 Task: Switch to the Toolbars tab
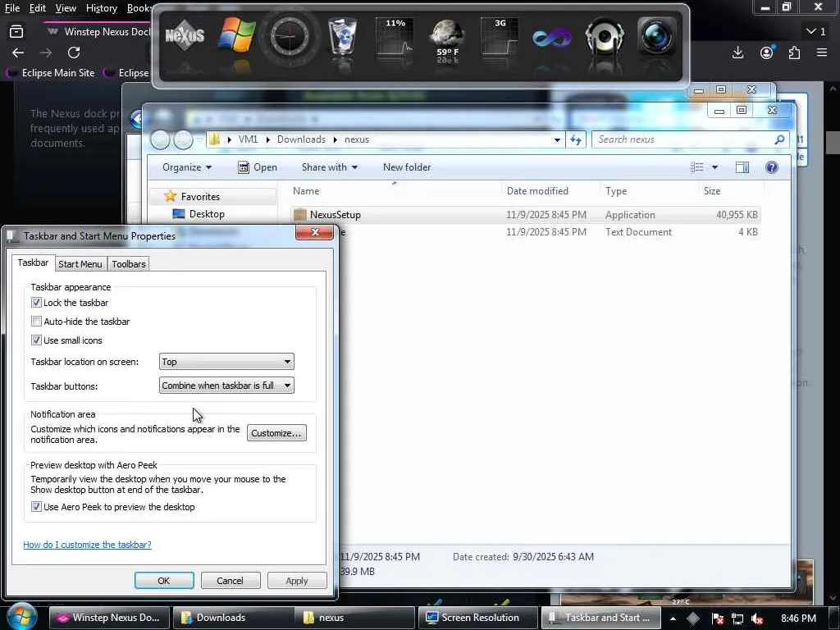129,264
